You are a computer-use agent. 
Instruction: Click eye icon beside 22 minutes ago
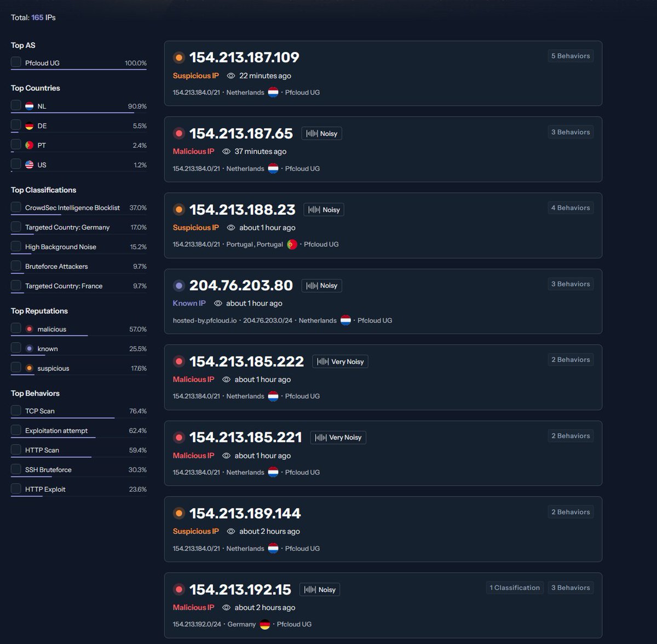tap(231, 76)
